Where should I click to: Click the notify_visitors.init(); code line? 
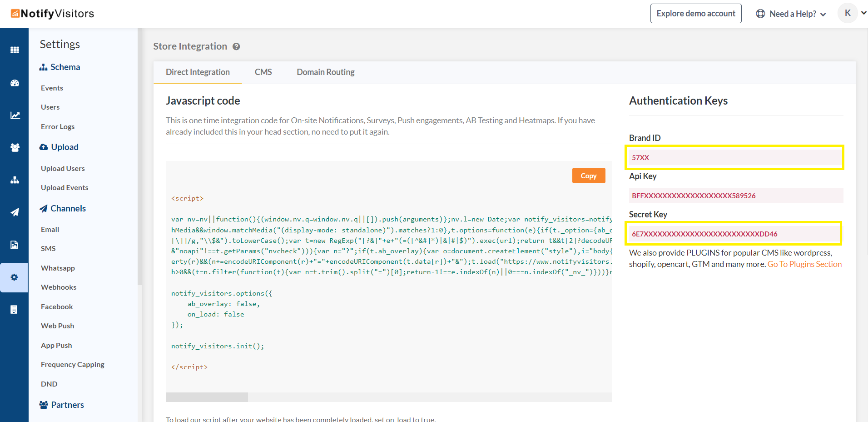218,347
